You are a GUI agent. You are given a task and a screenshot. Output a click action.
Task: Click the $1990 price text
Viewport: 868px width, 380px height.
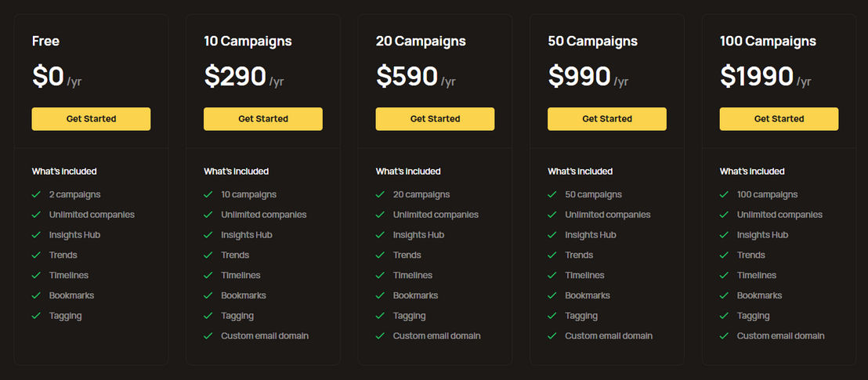tap(757, 76)
